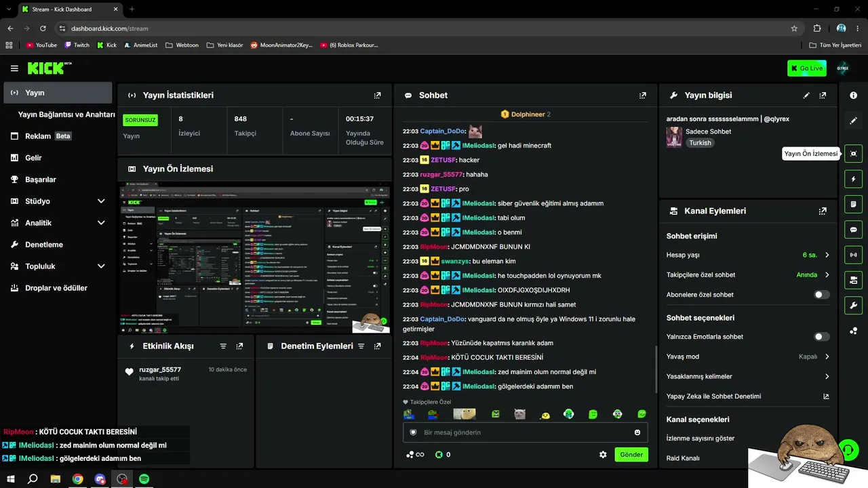Screen dimensions: 868x488
Task: Pop out the Yayın bilgisi panel
Action: [x=823, y=96]
